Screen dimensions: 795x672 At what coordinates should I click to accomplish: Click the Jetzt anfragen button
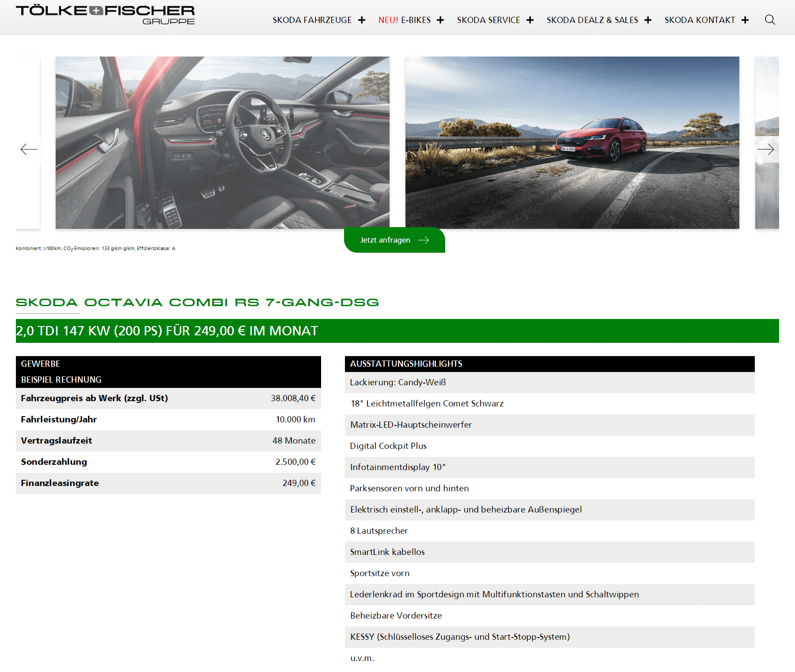(394, 240)
